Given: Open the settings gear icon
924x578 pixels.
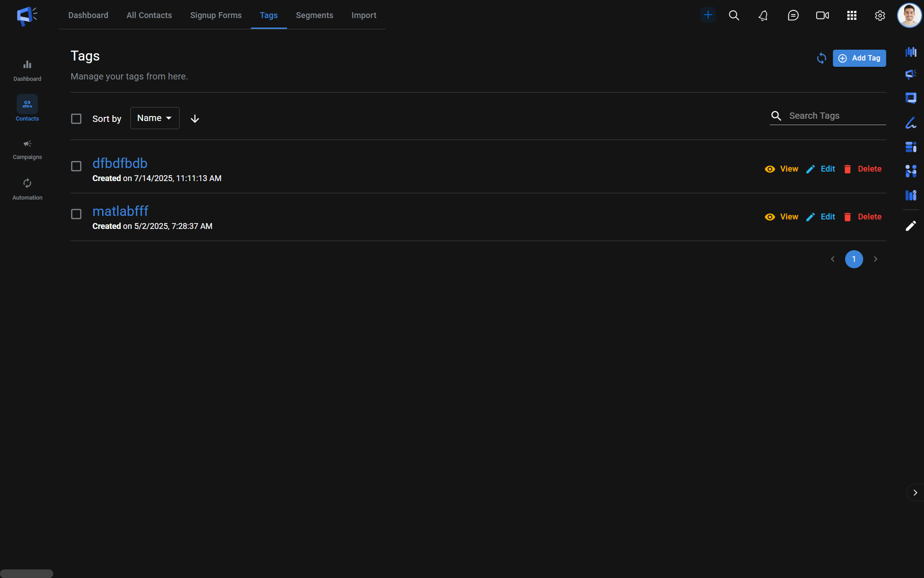Looking at the screenshot, I should (880, 16).
